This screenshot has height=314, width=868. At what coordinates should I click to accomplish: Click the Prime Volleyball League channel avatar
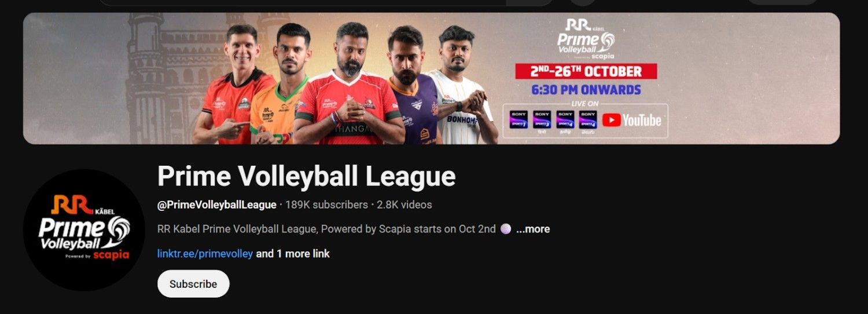[84, 230]
